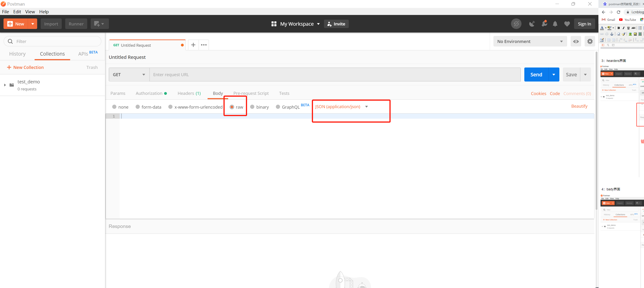Image resolution: width=644 pixels, height=288 pixels.
Task: Click eraser remove-format icon in blog editor
Action: 618,34
